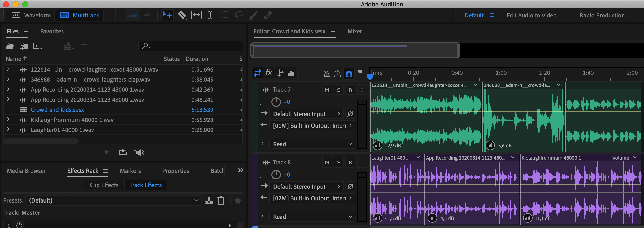Open the effects Presets dropdown
Image resolution: width=644 pixels, height=228 pixels.
click(114, 200)
